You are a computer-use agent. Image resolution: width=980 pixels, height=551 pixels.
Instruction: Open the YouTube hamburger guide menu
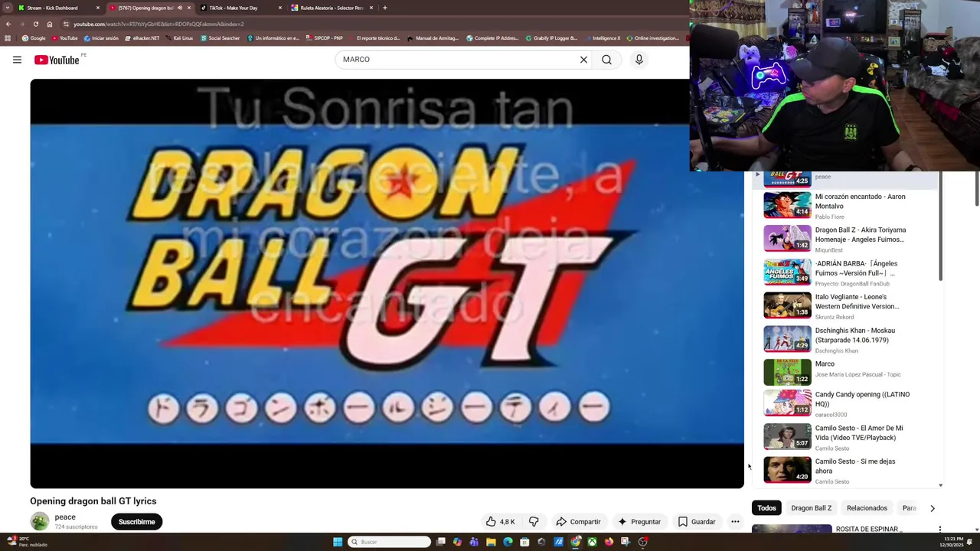pyautogui.click(x=17, y=60)
